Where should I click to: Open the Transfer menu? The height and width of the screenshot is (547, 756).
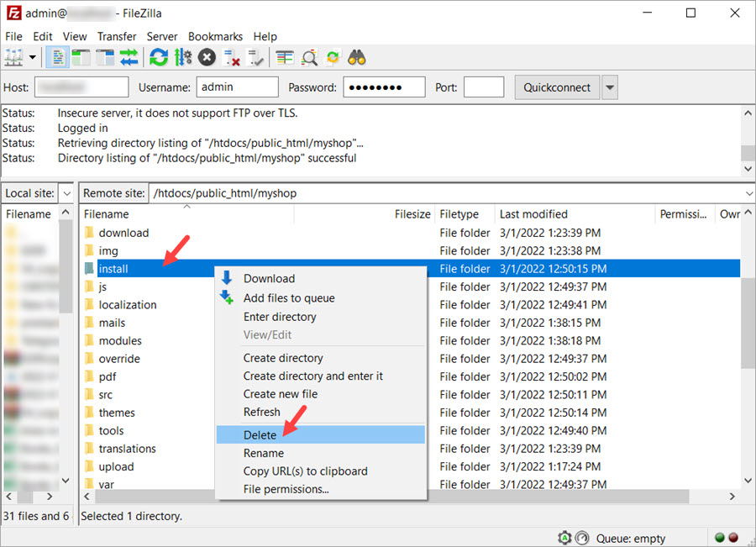click(x=117, y=37)
